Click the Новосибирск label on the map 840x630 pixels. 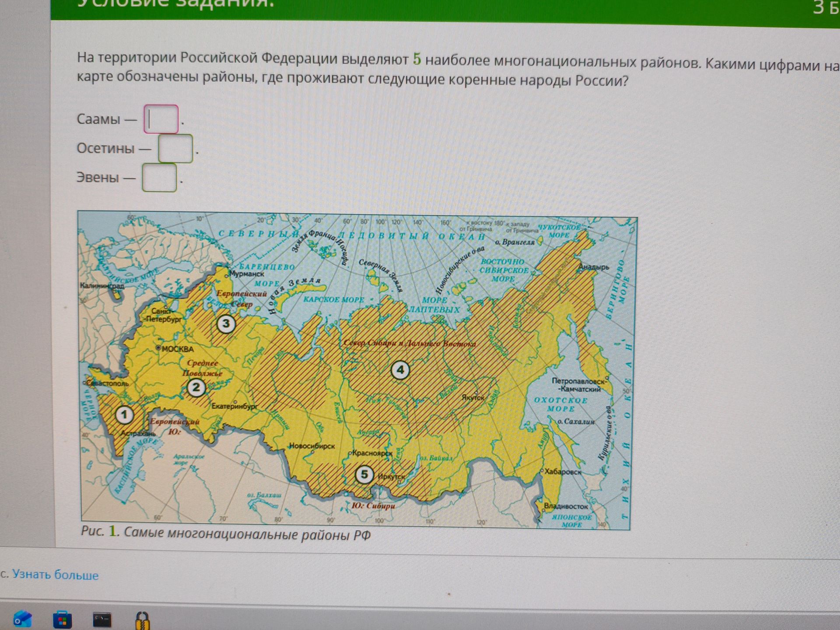coord(311,446)
